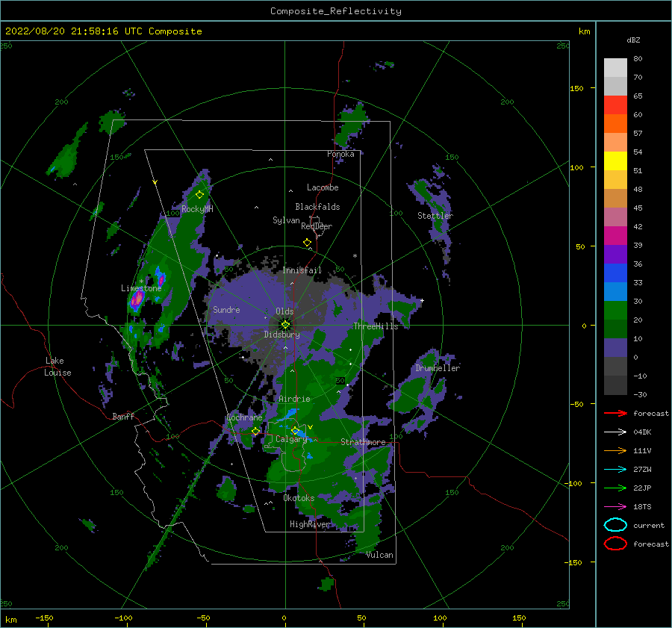Click the yellow 51 dBZ legend swatch

click(615, 161)
